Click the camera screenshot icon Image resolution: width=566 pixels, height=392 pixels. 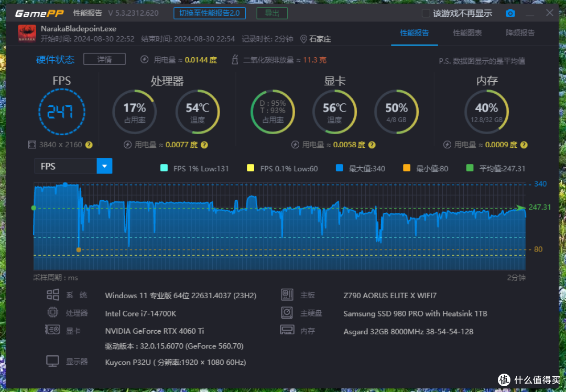coord(510,13)
